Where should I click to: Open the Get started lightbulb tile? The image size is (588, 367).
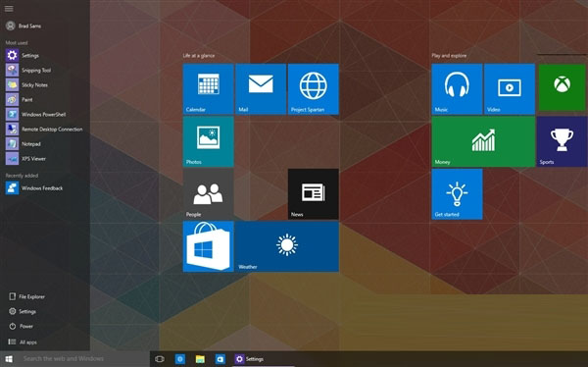click(457, 194)
